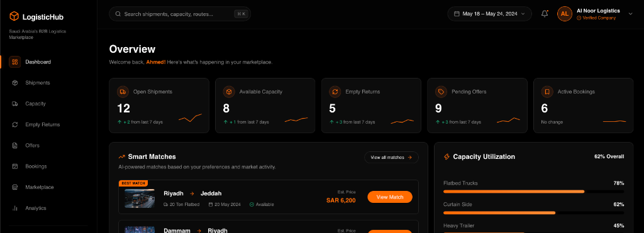This screenshot has height=233, width=644.
Task: Click the Available status text
Action: point(265,204)
